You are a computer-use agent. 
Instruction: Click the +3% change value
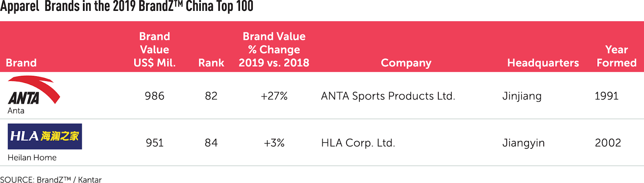(274, 143)
